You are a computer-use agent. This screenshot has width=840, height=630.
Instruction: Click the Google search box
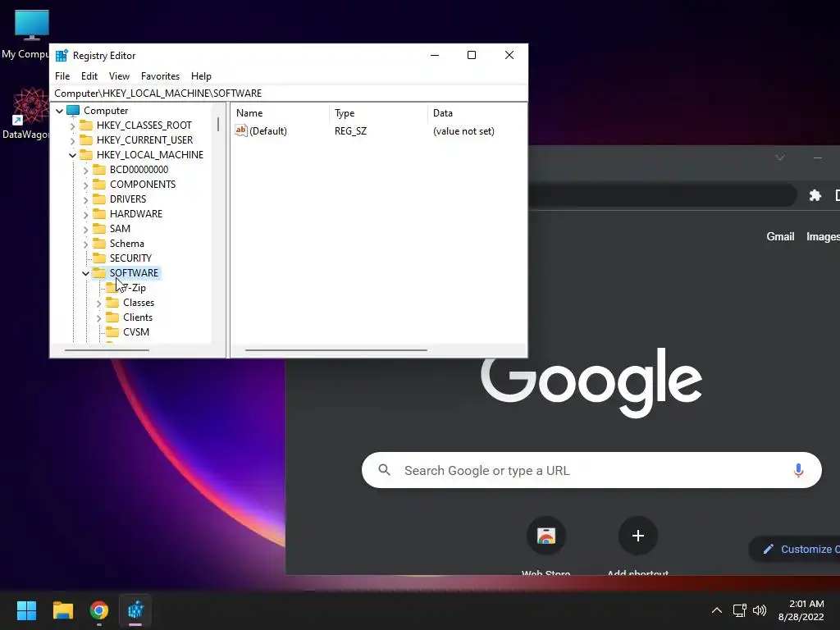coord(591,470)
